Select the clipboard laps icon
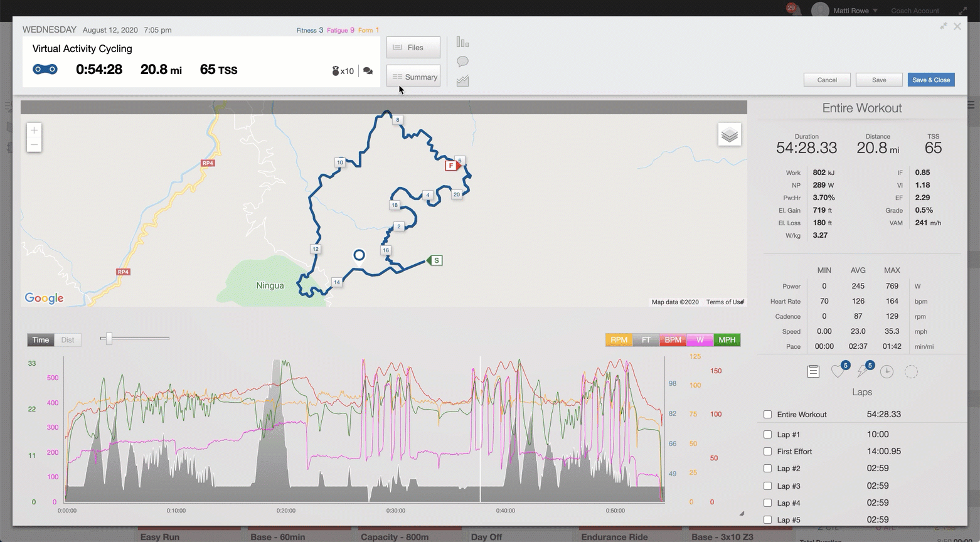Viewport: 980px width, 542px height. click(813, 372)
